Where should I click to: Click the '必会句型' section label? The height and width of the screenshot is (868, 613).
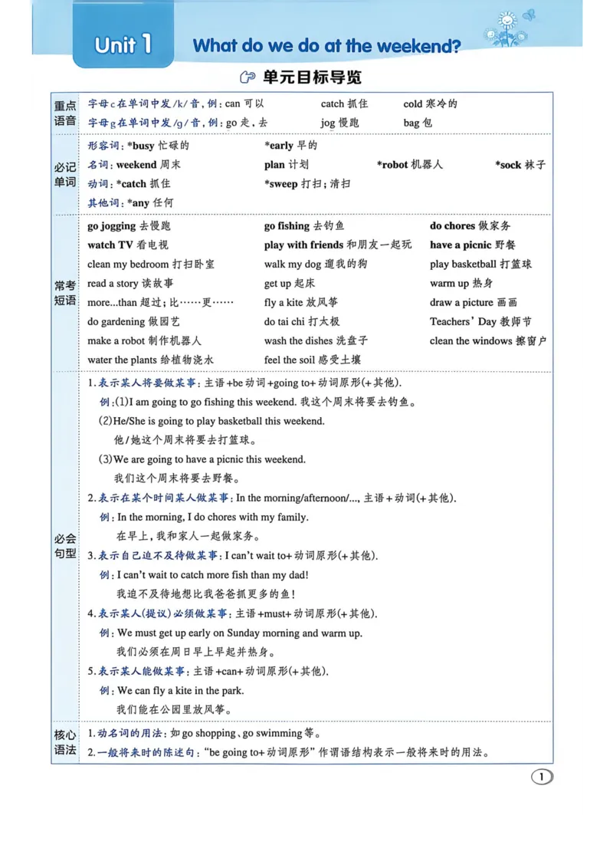tap(64, 546)
